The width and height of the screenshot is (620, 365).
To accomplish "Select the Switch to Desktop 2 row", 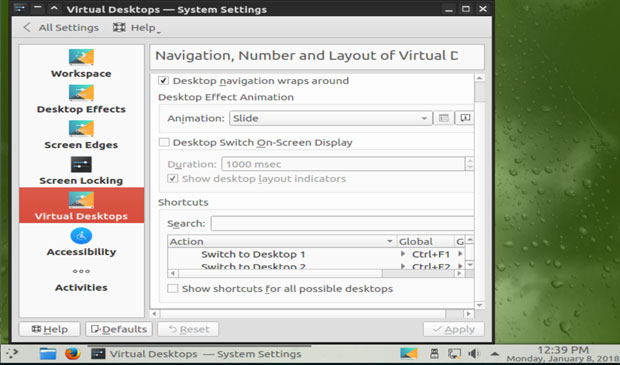I will (316, 266).
